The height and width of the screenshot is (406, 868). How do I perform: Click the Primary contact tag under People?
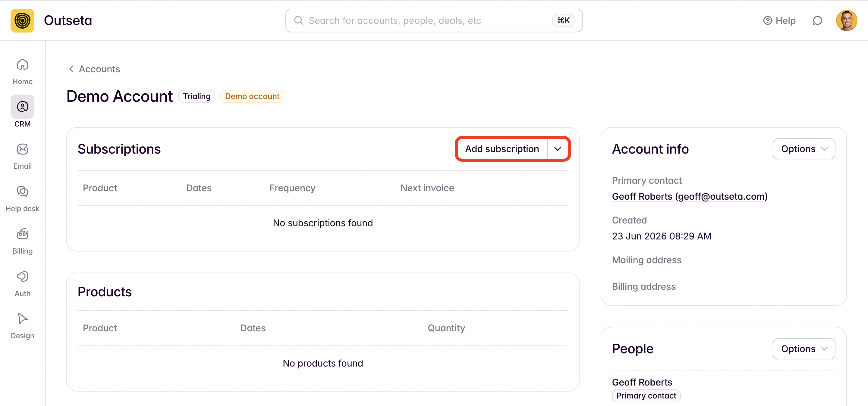tap(646, 395)
